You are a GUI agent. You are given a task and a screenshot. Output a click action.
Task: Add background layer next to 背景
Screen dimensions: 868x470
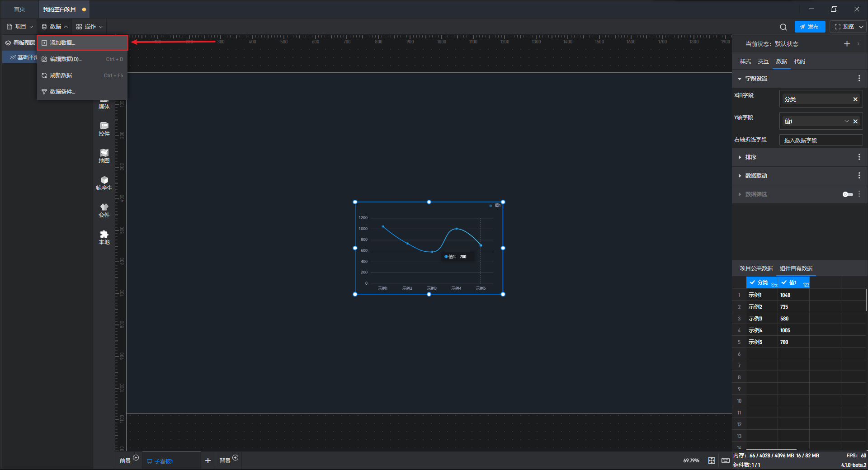pos(235,458)
